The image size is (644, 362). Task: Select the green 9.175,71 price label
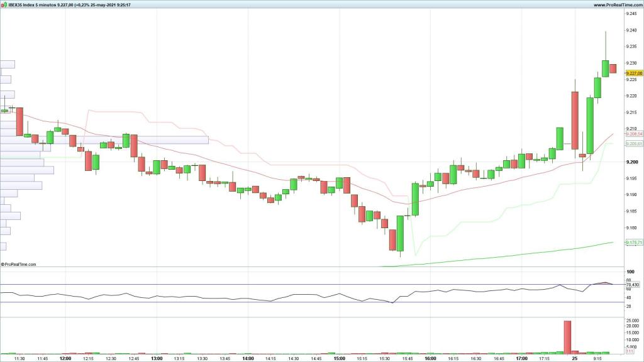click(x=633, y=243)
